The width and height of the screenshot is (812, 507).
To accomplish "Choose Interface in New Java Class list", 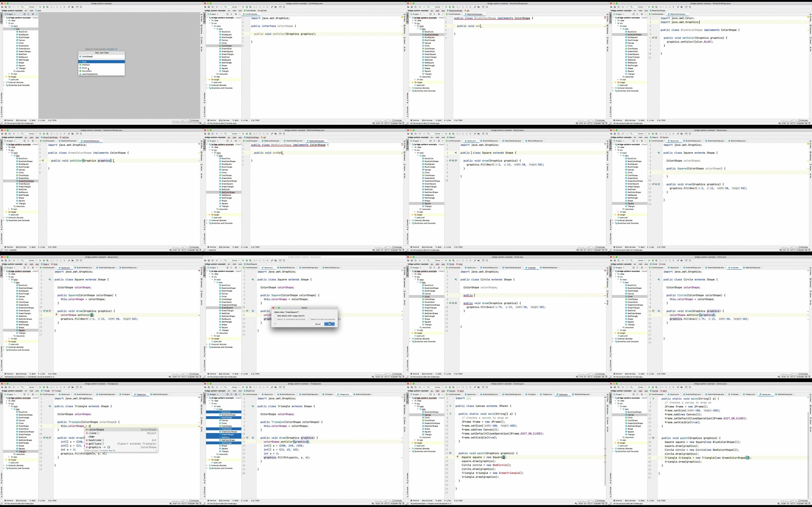I will click(x=86, y=65).
